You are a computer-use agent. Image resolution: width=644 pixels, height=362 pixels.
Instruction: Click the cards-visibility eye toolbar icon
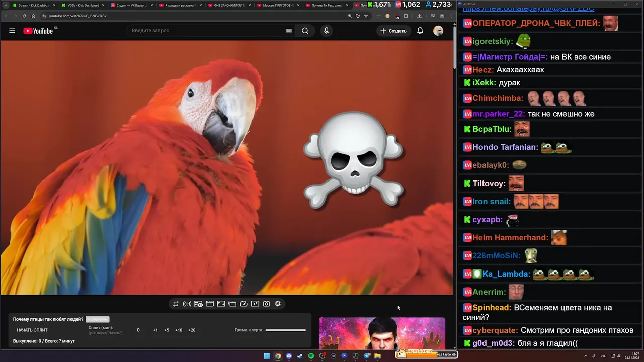[x=198, y=304]
